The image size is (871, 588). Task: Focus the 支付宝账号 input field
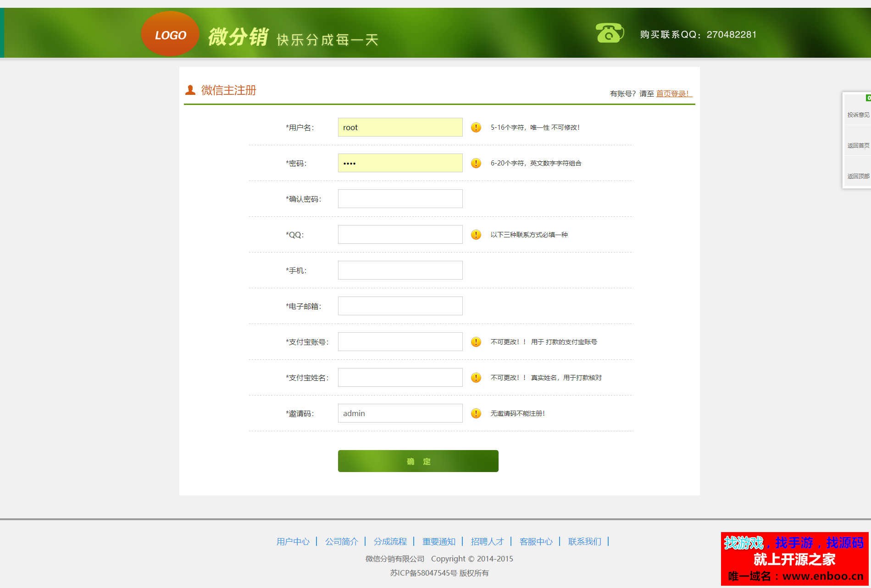click(x=400, y=342)
